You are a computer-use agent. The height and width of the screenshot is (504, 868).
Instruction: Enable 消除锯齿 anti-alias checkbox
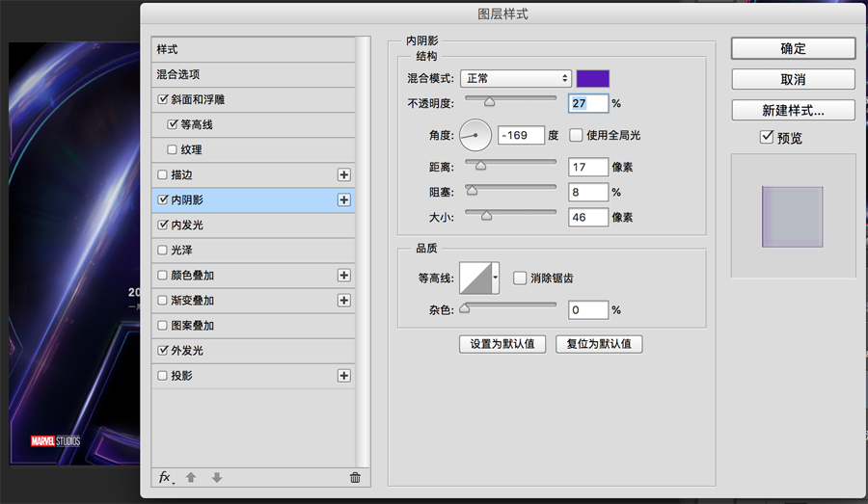[x=520, y=278]
